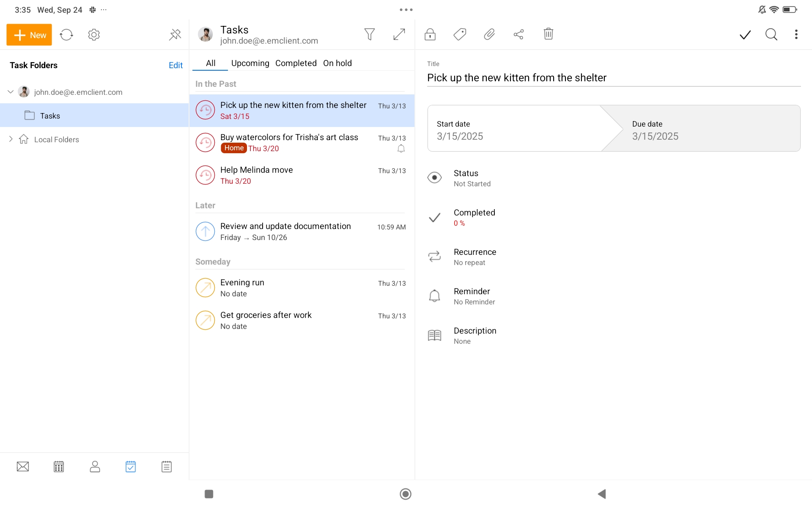Click the Edit link for Task Folders
Image resolution: width=812 pixels, height=508 pixels.
[176, 65]
